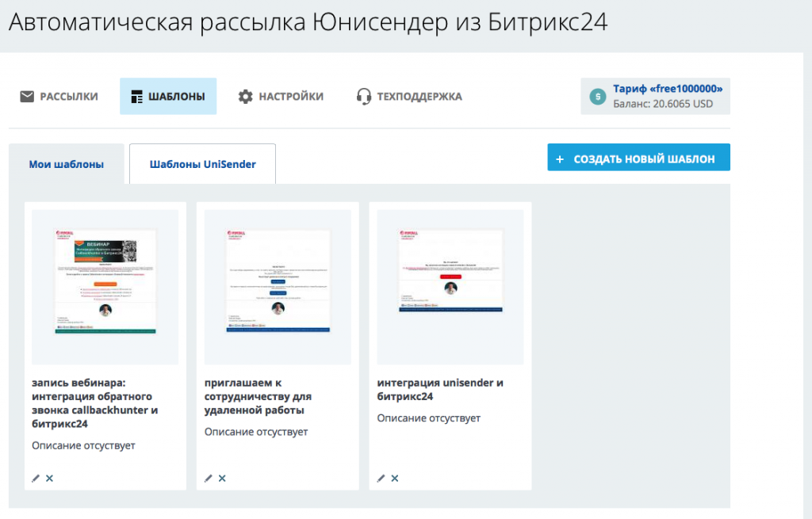Click the dollar balance icon in tariff box
The height and width of the screenshot is (519, 812).
[596, 97]
